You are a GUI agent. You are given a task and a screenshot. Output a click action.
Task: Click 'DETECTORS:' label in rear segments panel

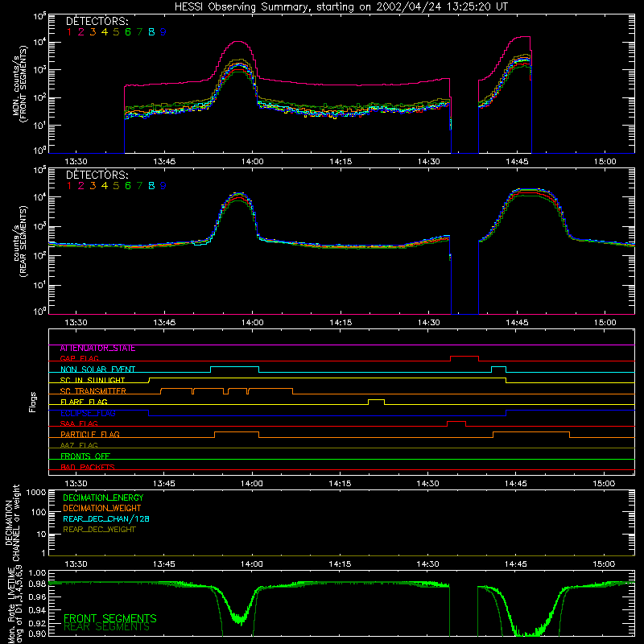point(97,175)
